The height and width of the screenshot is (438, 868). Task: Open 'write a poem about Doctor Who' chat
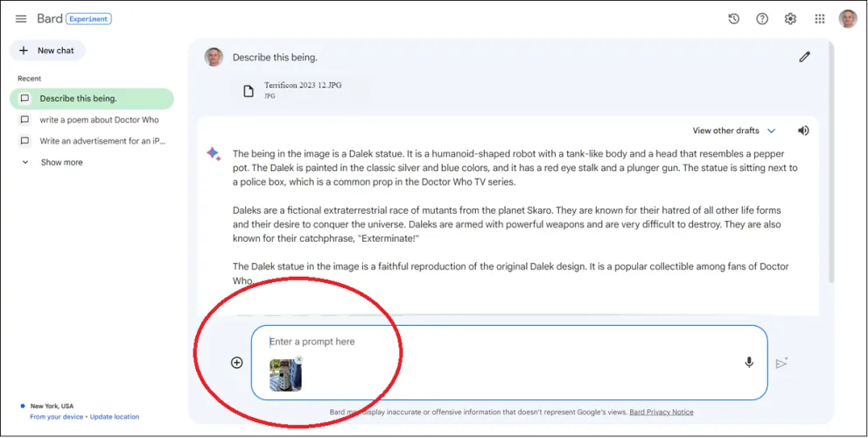click(x=99, y=120)
